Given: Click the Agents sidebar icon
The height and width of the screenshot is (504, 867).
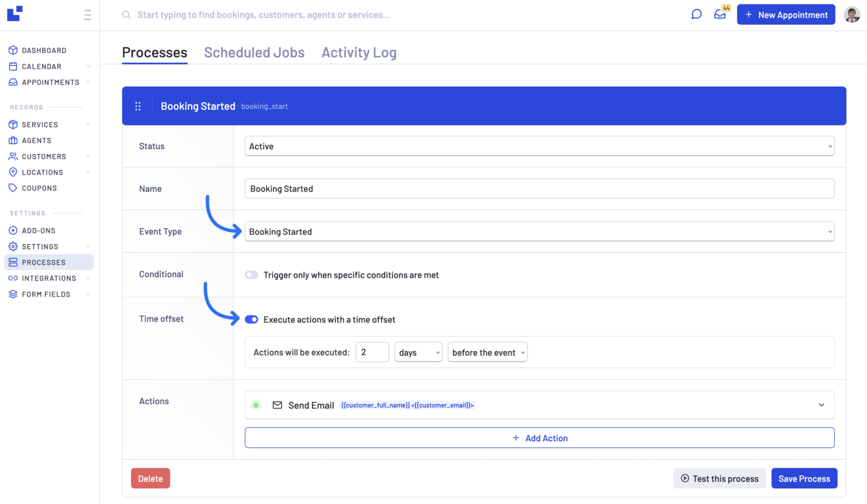Looking at the screenshot, I should tap(13, 140).
